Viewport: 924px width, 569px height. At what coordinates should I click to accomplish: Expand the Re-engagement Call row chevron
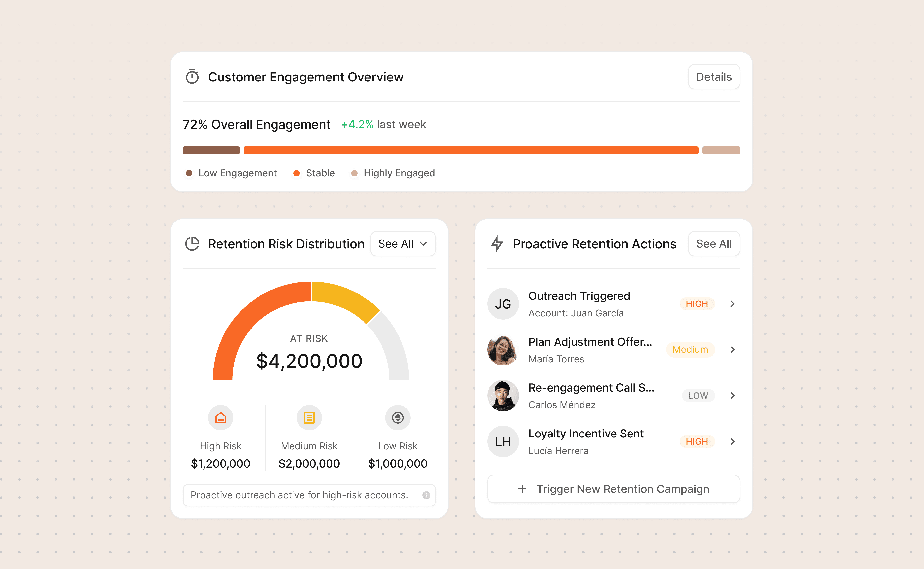coord(732,396)
